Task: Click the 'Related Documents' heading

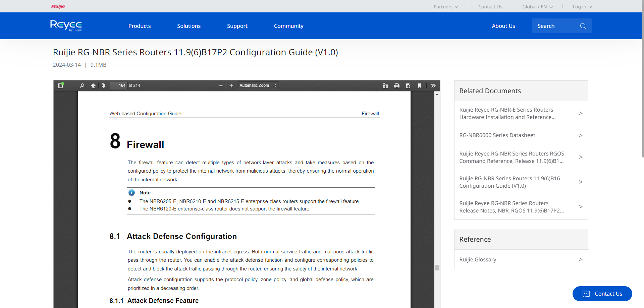Action: click(490, 91)
